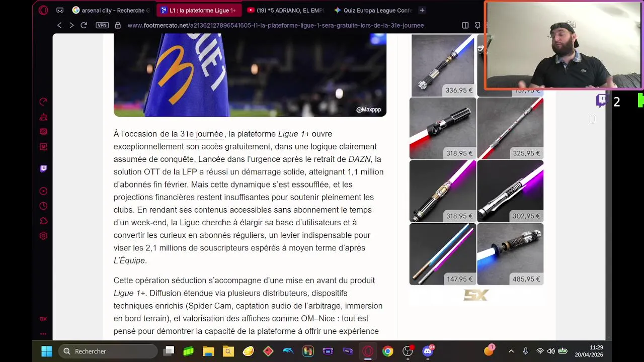Open the lightsaber ad priced 325,95 €

510,128
